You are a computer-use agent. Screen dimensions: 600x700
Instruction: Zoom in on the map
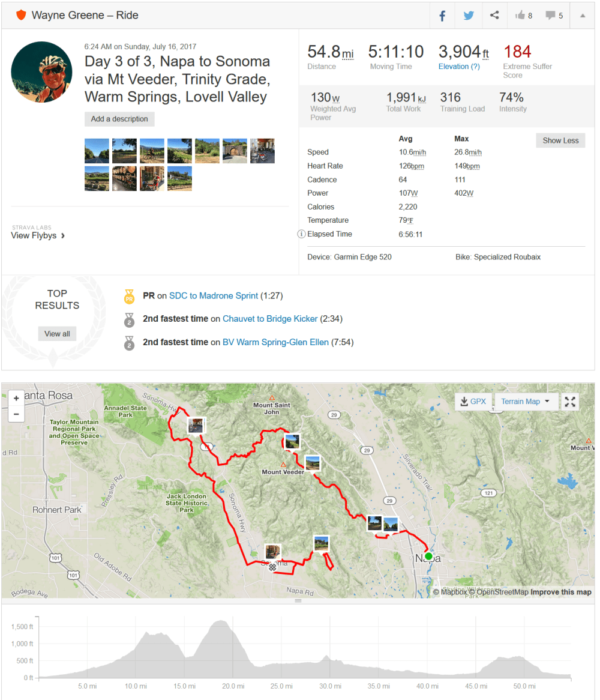coord(16,399)
